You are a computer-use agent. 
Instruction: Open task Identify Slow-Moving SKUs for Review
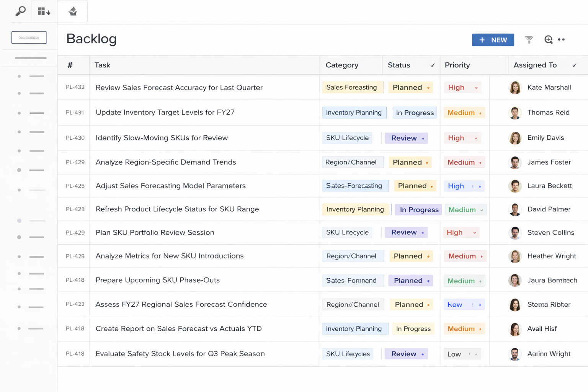tap(162, 138)
